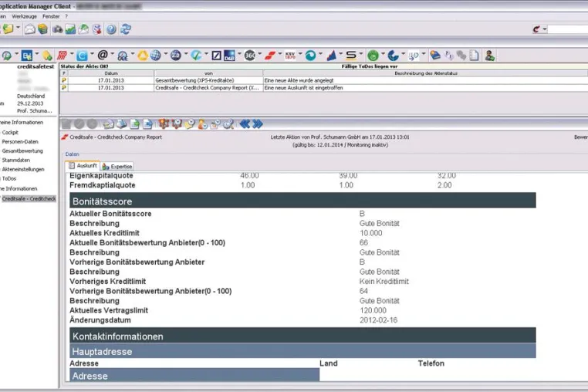Select the D&B provider icon
588x392 pixels.
pos(229,56)
